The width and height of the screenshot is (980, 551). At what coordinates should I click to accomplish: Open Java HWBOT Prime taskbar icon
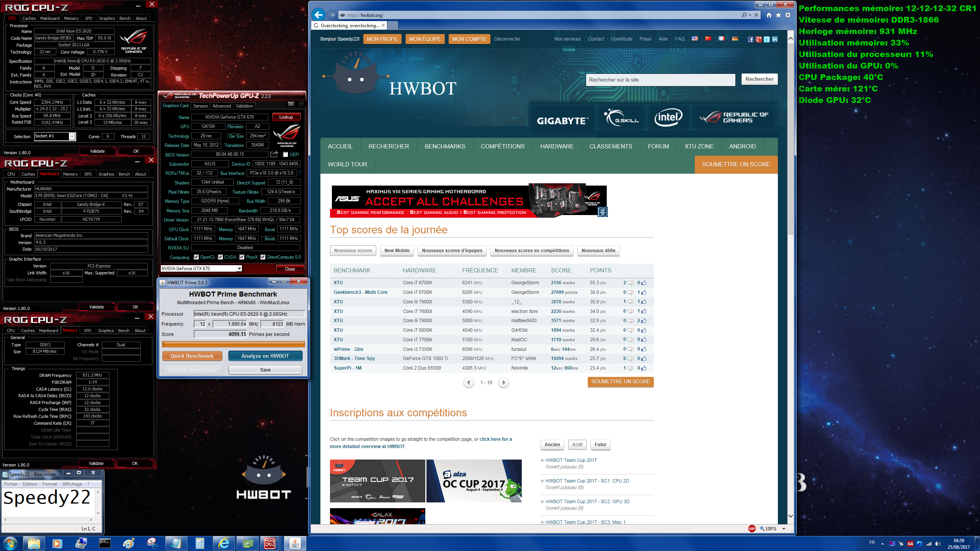pos(295,543)
